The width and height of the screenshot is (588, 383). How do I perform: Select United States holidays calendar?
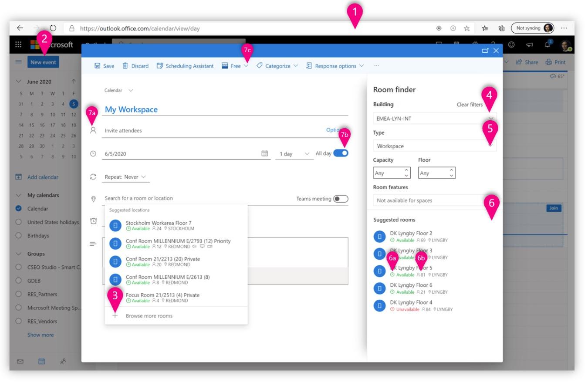(x=18, y=222)
